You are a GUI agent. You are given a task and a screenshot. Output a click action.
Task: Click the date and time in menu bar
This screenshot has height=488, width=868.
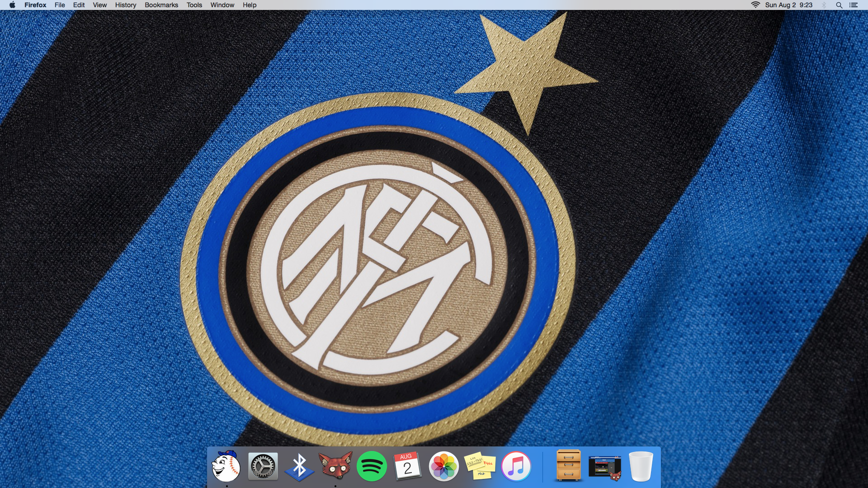tap(788, 5)
